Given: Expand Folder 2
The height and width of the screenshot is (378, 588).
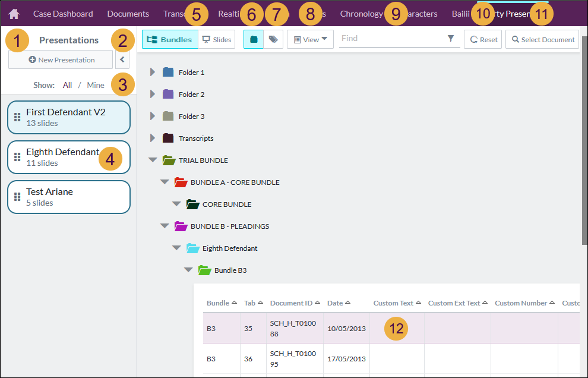Looking at the screenshot, I should (x=152, y=94).
